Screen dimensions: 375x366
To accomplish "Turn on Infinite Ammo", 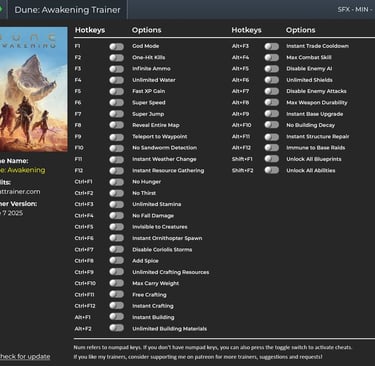I will click(116, 69).
